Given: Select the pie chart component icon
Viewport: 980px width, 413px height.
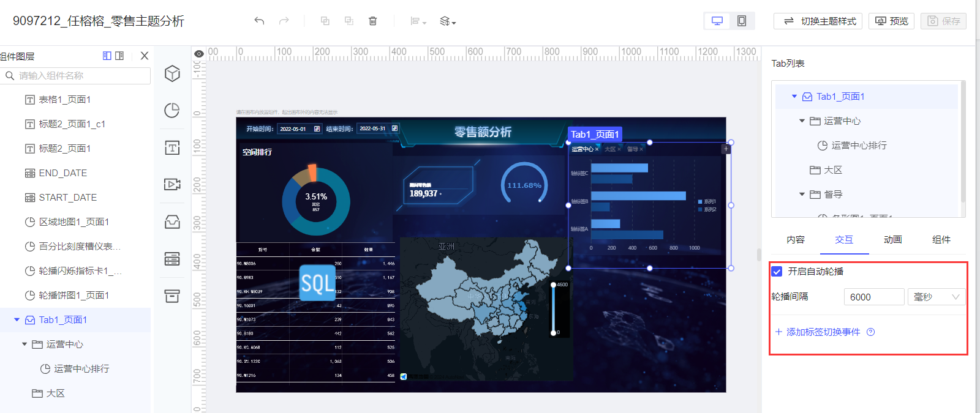Looking at the screenshot, I should click(172, 110).
